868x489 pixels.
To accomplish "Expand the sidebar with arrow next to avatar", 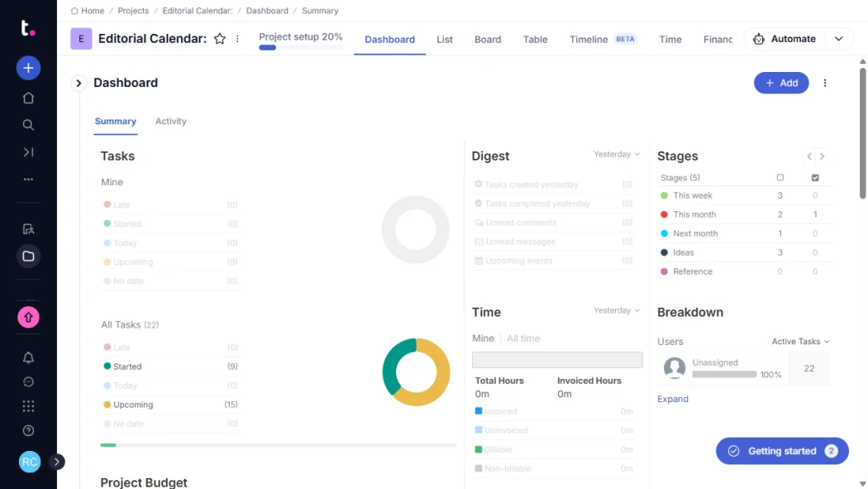I will (x=56, y=462).
